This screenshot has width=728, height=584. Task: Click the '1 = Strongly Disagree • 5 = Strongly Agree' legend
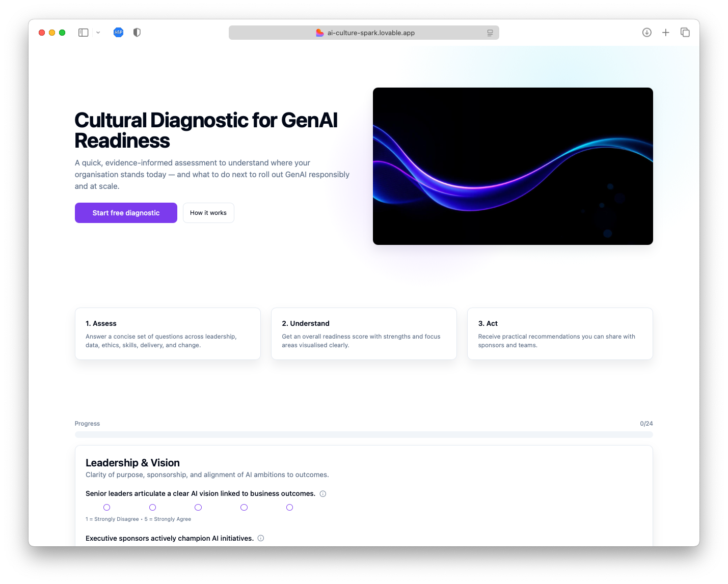coord(139,519)
